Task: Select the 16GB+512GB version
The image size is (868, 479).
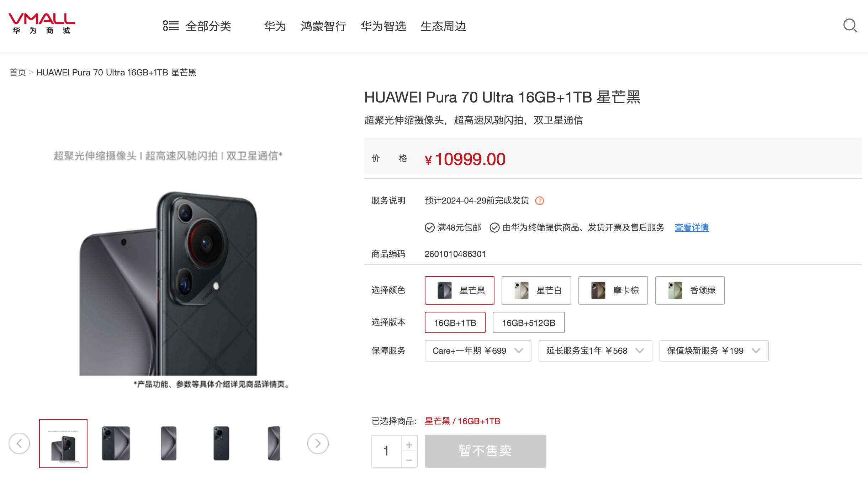Action: (x=529, y=322)
